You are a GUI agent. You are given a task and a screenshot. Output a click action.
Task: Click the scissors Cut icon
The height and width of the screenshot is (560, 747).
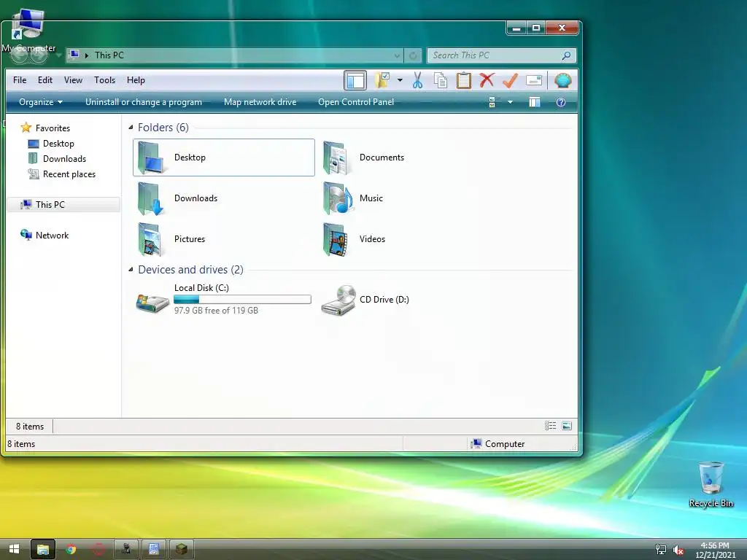417,80
